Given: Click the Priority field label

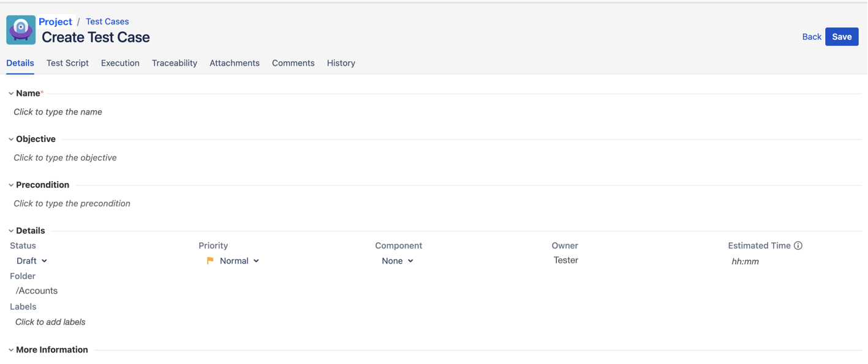Looking at the screenshot, I should click(213, 245).
